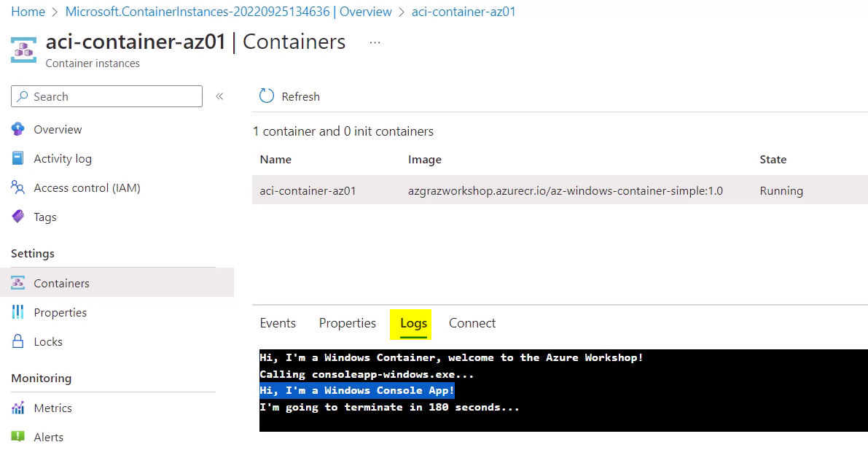
Task: Click the Access control people icon
Action: 17,187
